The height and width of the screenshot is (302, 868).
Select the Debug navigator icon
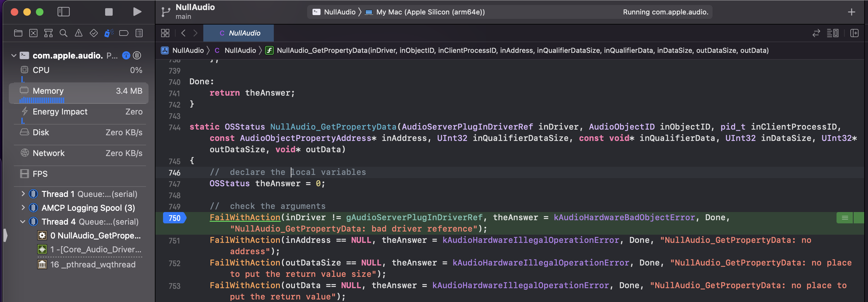(x=109, y=33)
